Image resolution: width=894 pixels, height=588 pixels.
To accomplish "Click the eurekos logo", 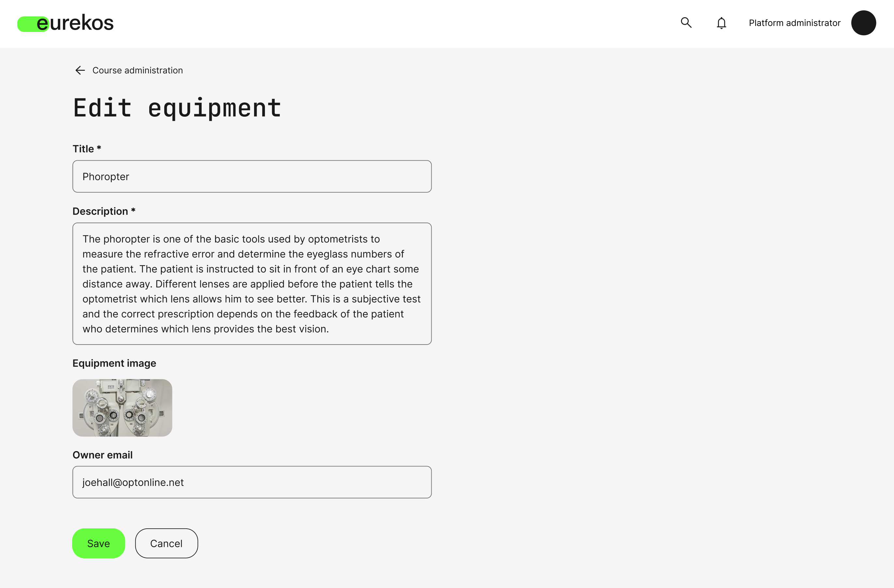I will pyautogui.click(x=66, y=23).
